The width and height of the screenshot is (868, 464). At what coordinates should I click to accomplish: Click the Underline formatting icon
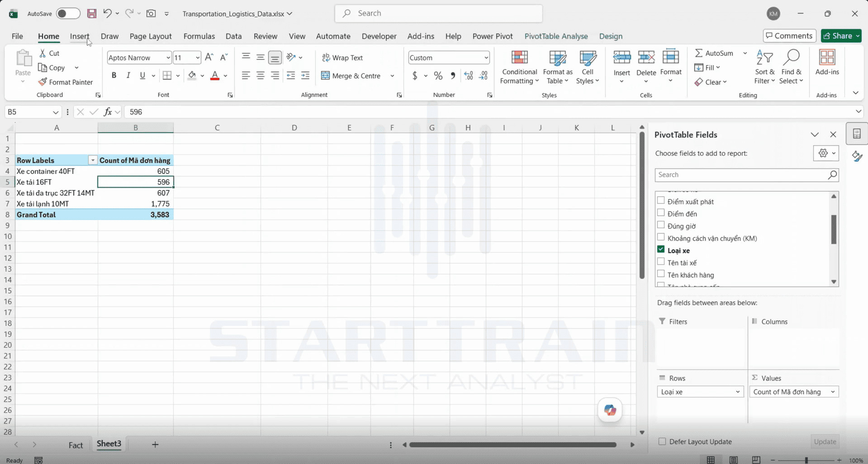coord(142,76)
